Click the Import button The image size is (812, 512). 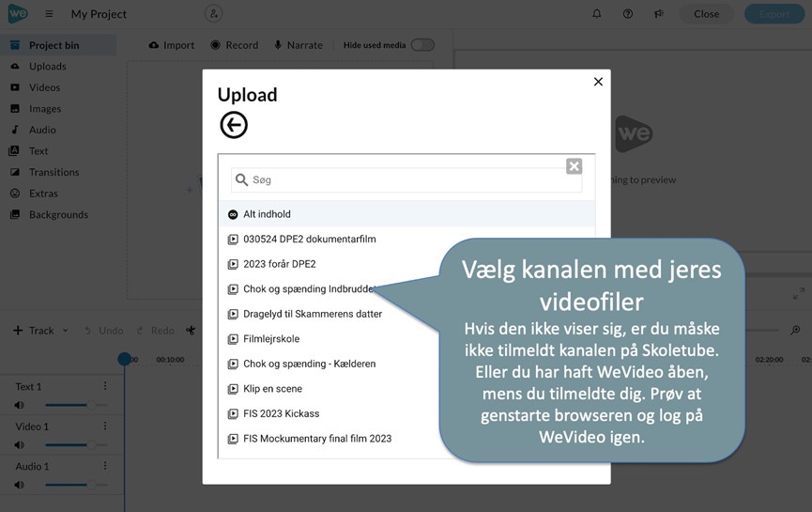click(172, 45)
